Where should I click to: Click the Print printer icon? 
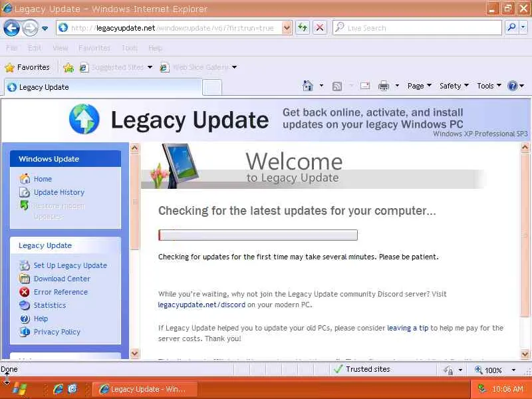coord(384,86)
